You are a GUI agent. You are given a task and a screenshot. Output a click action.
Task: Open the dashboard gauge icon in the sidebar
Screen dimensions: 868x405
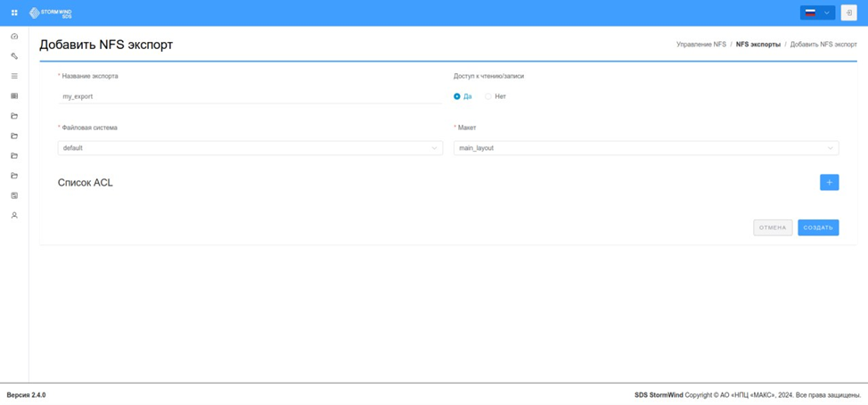pos(14,36)
